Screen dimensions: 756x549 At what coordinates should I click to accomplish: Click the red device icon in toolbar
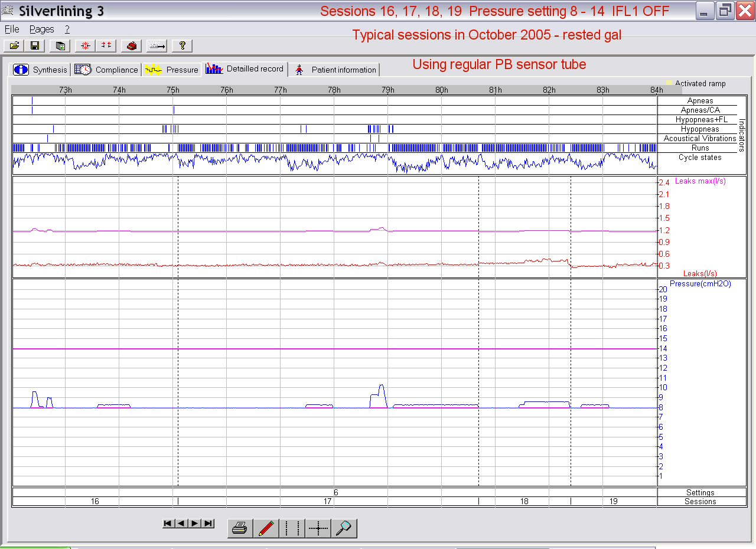tap(131, 45)
